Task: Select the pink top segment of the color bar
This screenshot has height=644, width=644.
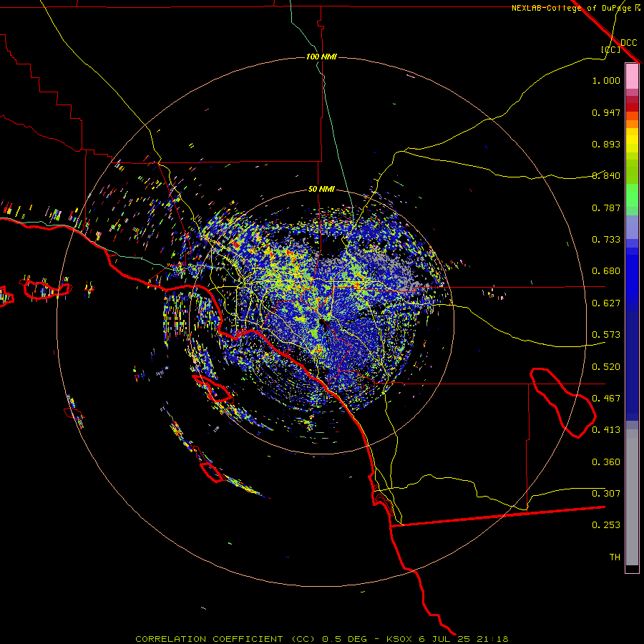Action: pos(632,77)
